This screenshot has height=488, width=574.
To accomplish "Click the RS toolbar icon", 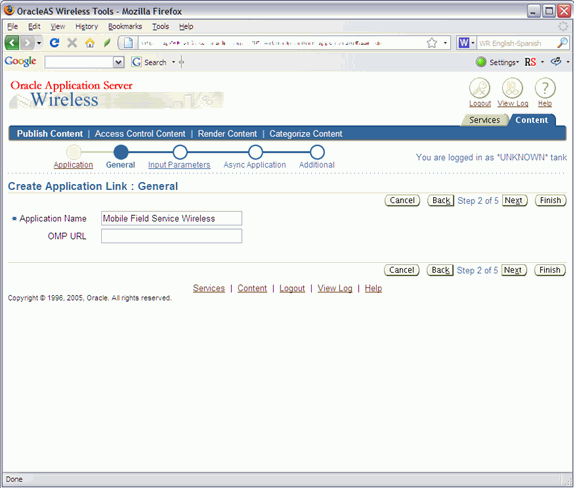I will coord(530,62).
